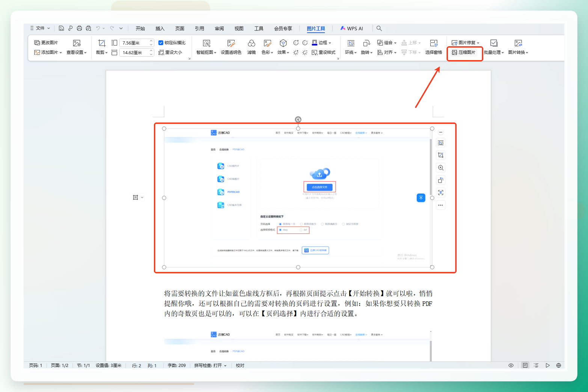588x392 pixels.
Task: Click the increase brightness sun icon
Action: [296, 53]
